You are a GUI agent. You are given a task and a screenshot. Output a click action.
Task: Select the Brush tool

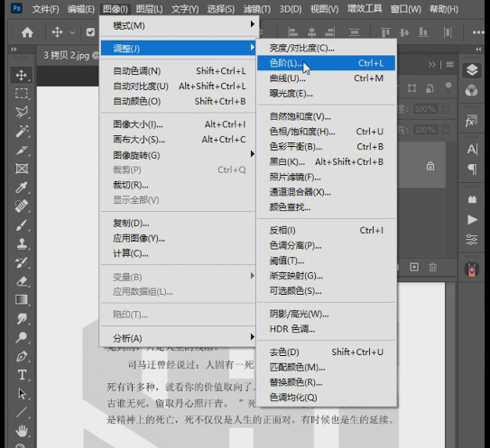click(x=22, y=225)
